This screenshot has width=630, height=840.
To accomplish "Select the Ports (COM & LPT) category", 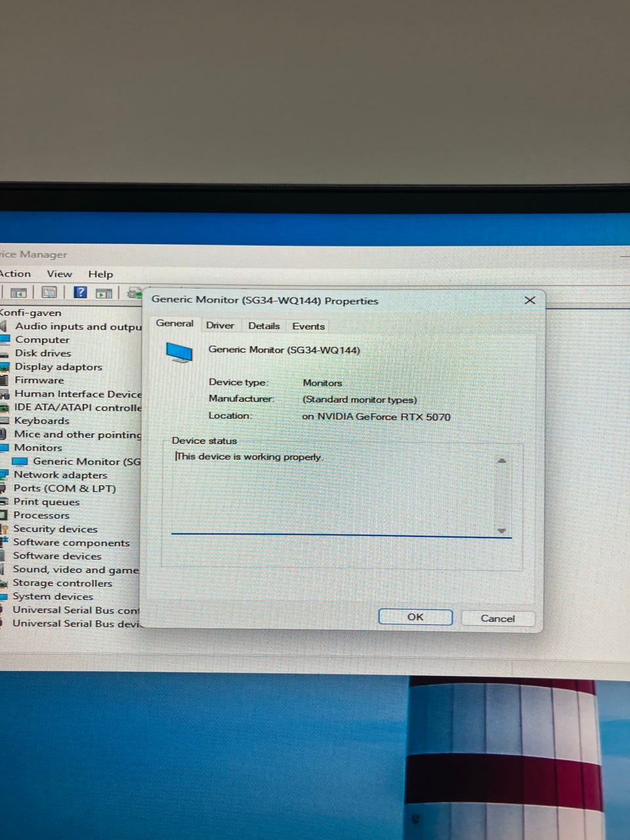I will click(64, 488).
